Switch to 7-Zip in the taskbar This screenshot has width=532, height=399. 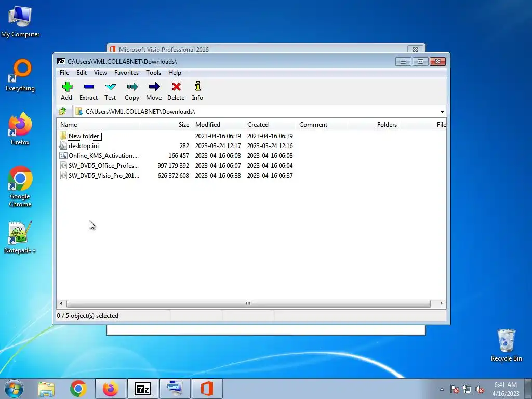(x=142, y=389)
